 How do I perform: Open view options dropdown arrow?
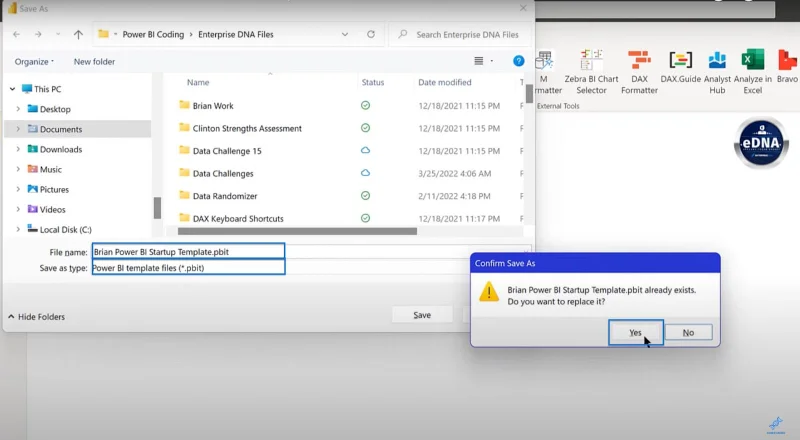coord(492,61)
